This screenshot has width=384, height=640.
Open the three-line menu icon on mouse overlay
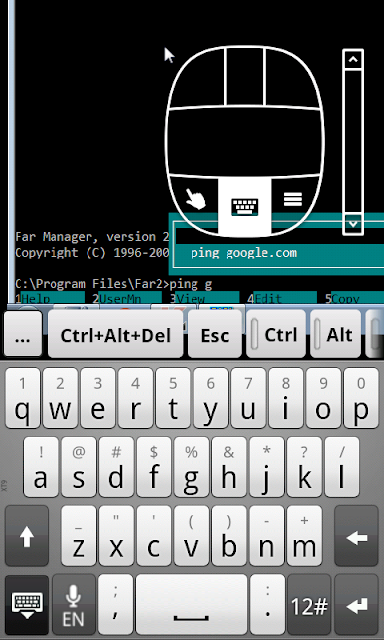click(x=293, y=199)
